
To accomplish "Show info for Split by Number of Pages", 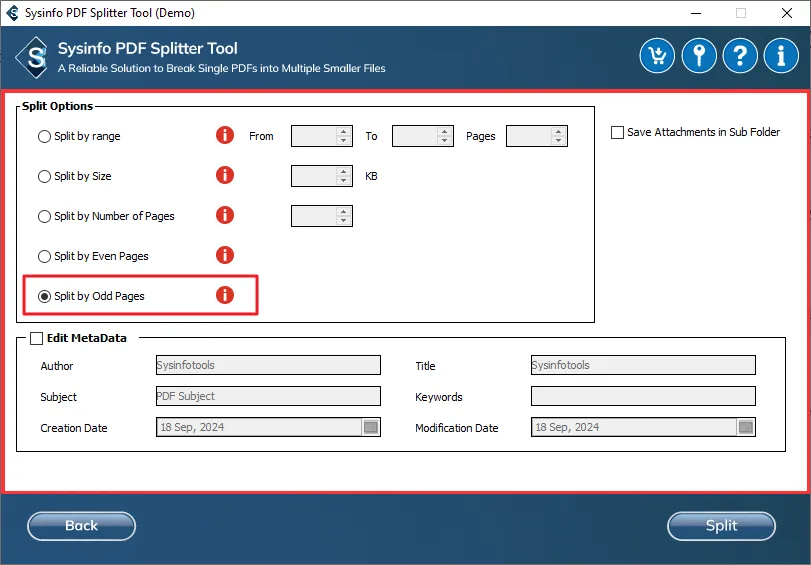I will tap(225, 215).
